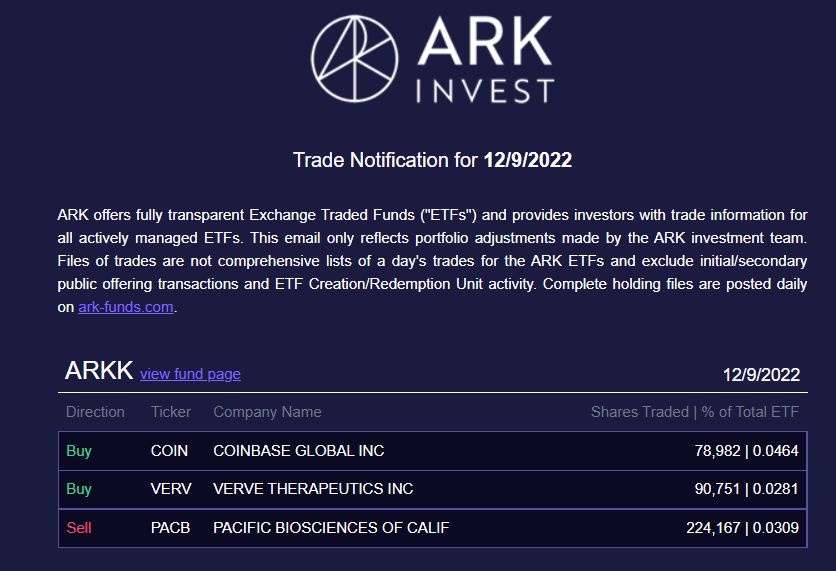The image size is (836, 571).
Task: Click the Verve Therapeutics Inc company name
Action: 313,489
